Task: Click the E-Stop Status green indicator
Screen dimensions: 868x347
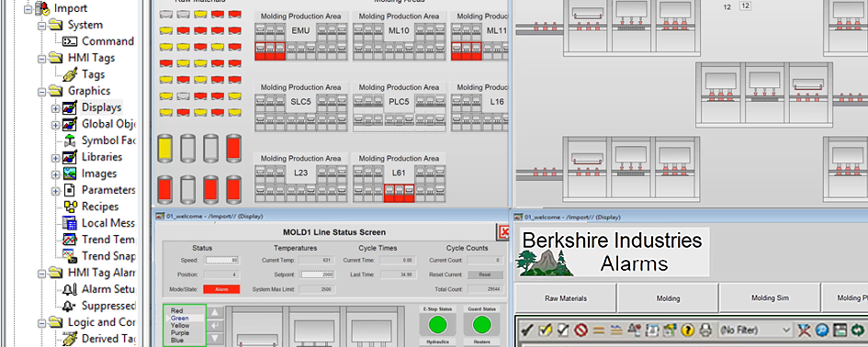Action: pos(438,325)
